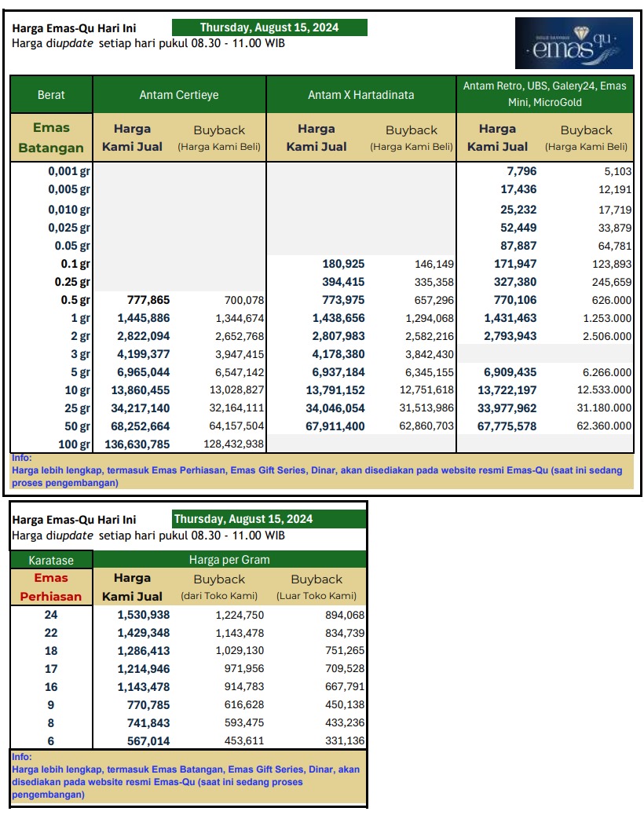Select price value 17,436

coord(518,189)
